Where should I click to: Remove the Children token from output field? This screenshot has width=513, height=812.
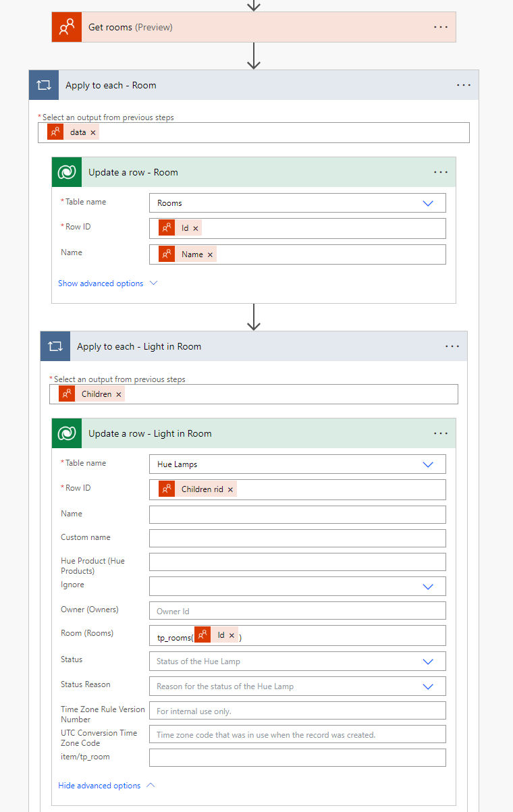click(x=119, y=394)
